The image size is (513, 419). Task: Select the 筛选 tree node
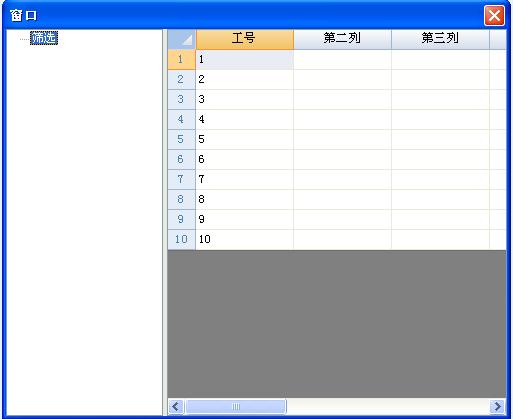click(44, 38)
